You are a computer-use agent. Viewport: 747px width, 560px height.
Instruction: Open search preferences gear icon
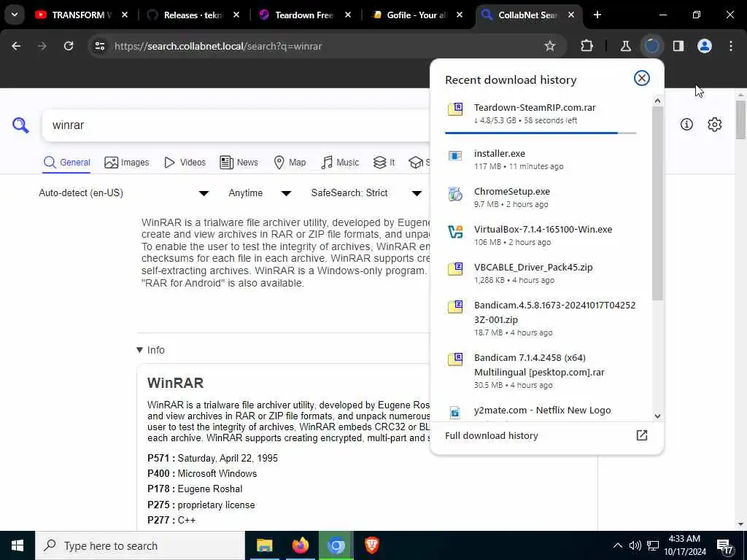715,125
